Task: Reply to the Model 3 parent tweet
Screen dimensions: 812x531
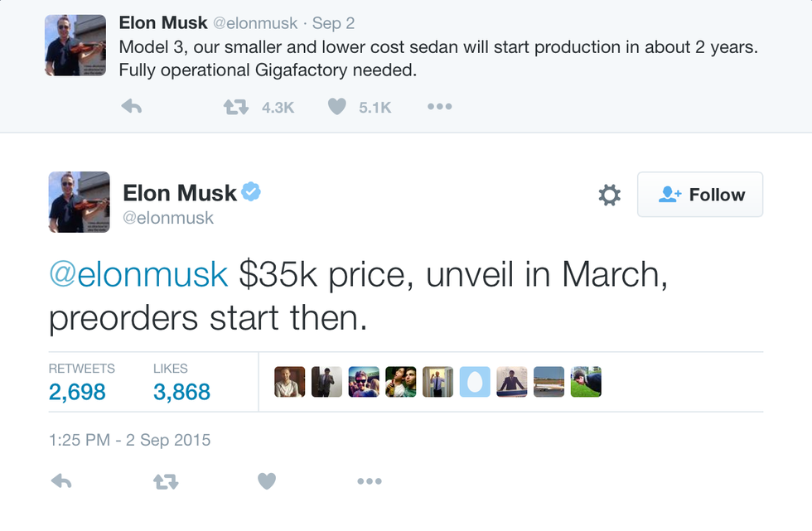Action: [132, 107]
